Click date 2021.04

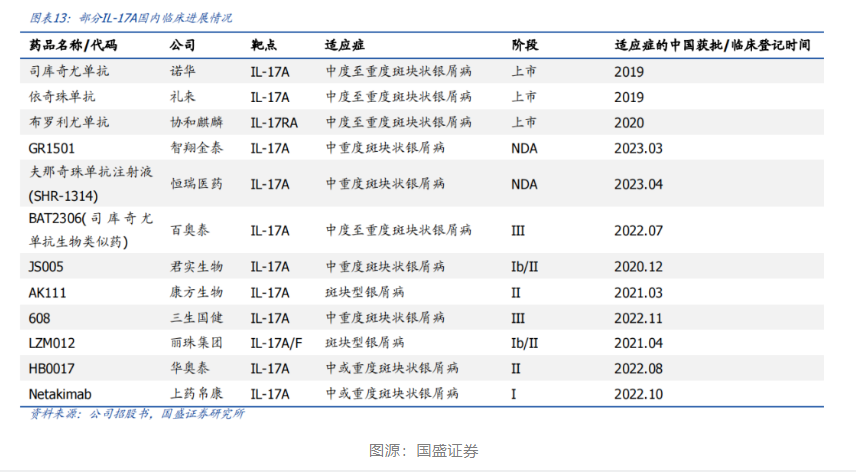[638, 344]
